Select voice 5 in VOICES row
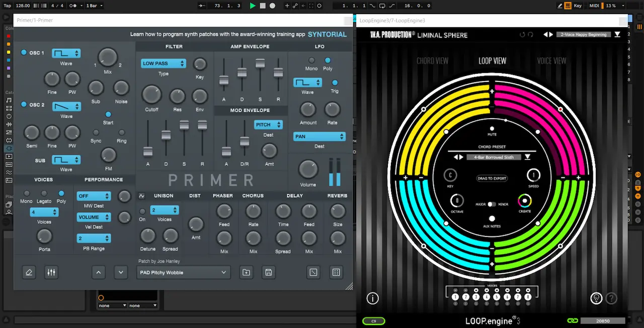The height and width of the screenshot is (328, 644). click(x=497, y=297)
